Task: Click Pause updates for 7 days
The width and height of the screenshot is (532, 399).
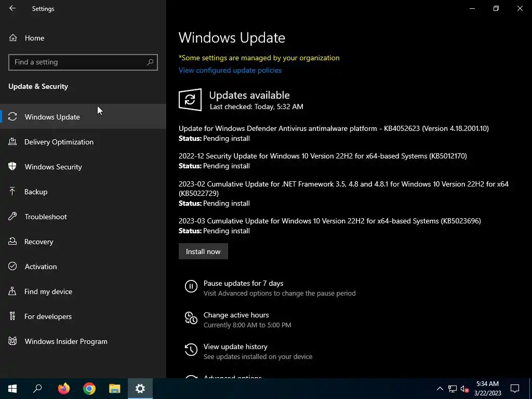Action: click(243, 283)
